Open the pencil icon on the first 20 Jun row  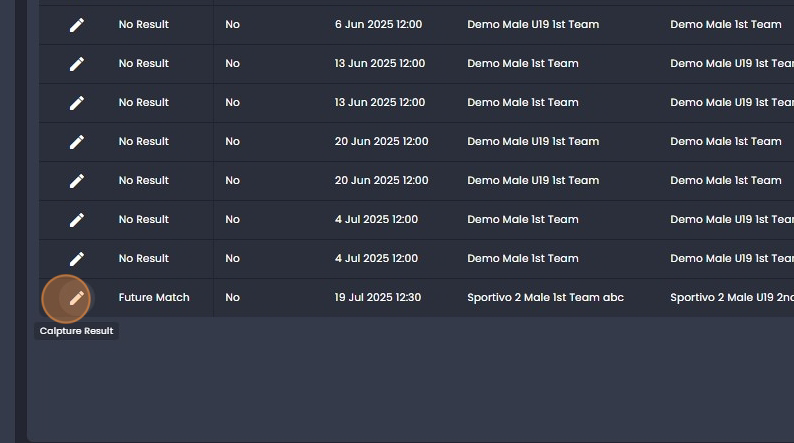click(77, 142)
